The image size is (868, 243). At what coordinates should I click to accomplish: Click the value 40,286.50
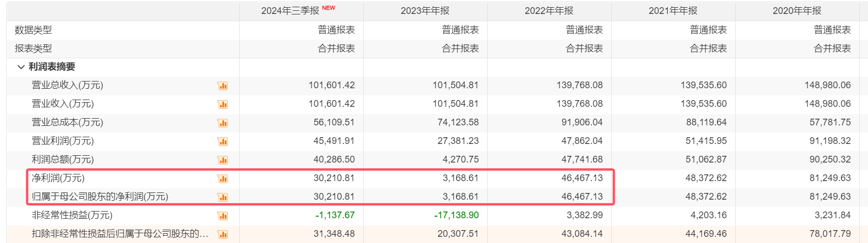[x=334, y=159]
